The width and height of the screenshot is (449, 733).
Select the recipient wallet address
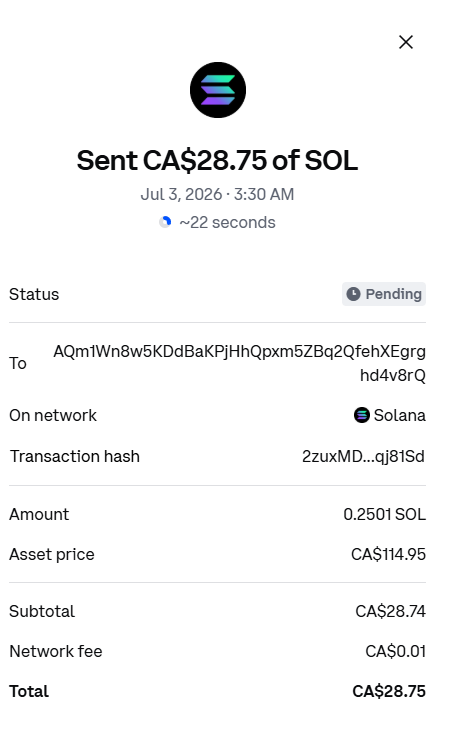(x=239, y=363)
